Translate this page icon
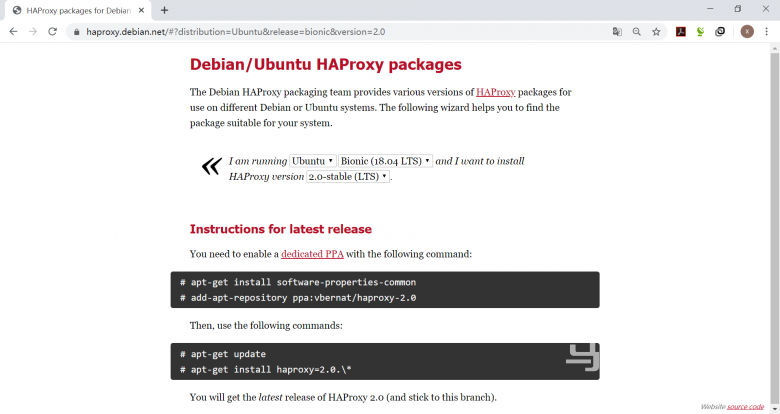 (617, 32)
